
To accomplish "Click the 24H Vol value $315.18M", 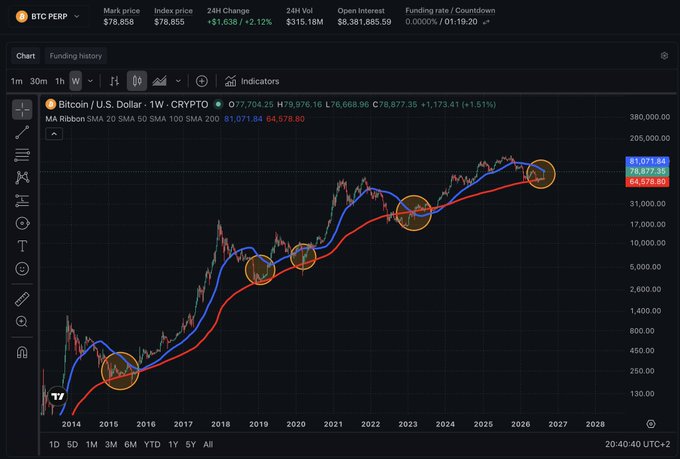I will coord(304,22).
